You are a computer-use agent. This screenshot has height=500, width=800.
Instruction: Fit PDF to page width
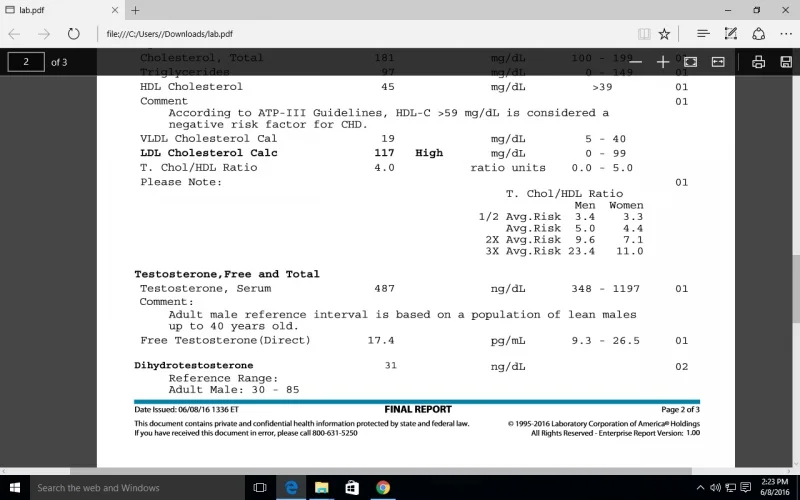tap(718, 62)
